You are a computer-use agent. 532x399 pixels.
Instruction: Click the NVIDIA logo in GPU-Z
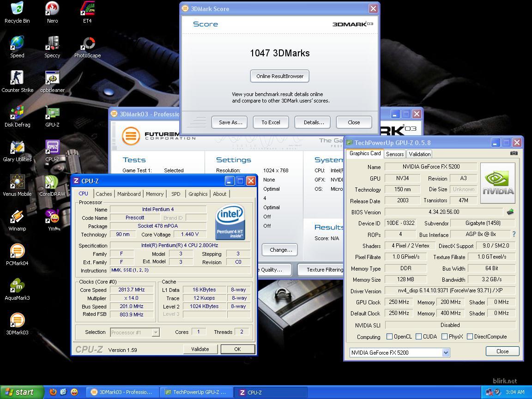498,183
